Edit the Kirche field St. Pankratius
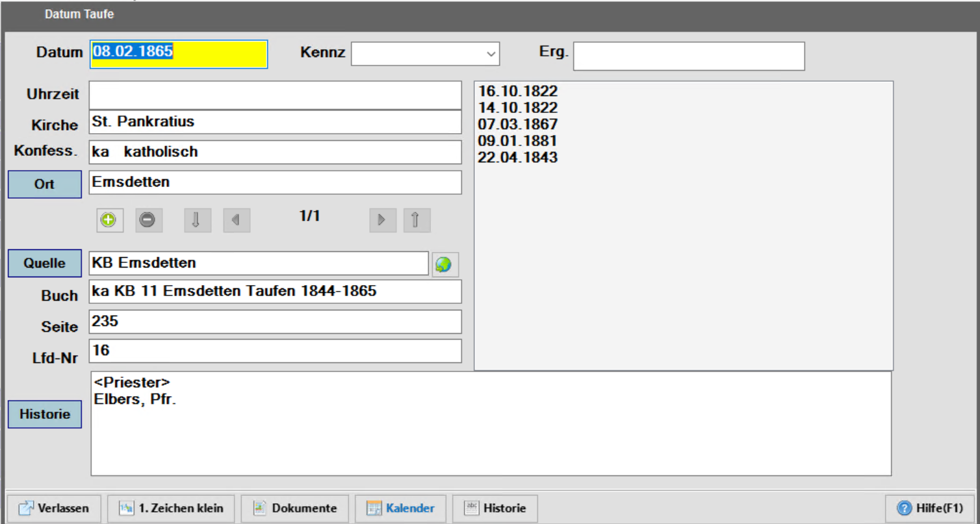 [276, 122]
